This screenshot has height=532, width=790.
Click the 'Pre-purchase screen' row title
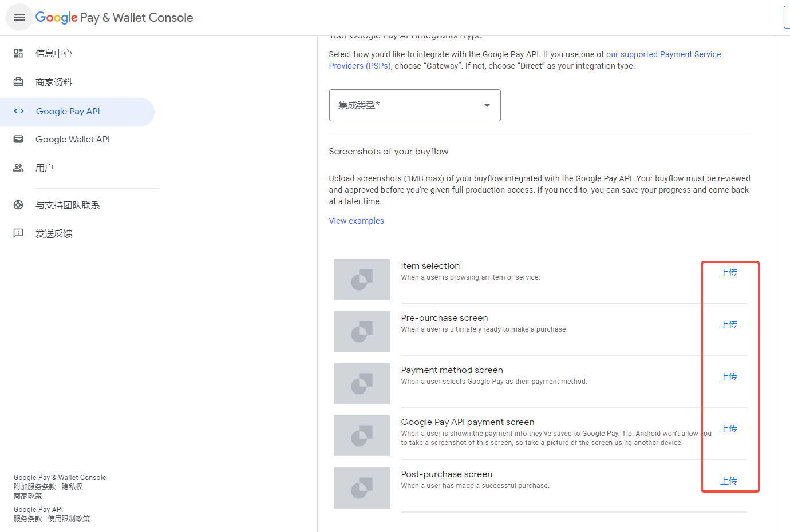tap(445, 318)
